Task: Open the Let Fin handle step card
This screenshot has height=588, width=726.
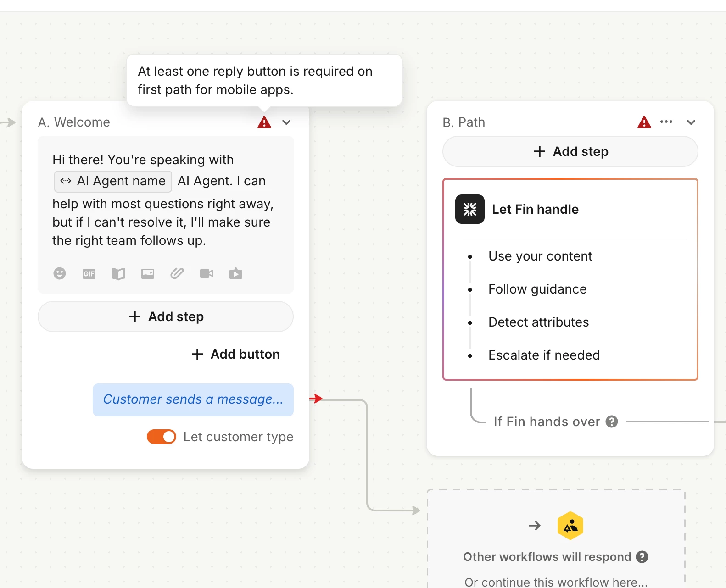Action: coord(570,279)
